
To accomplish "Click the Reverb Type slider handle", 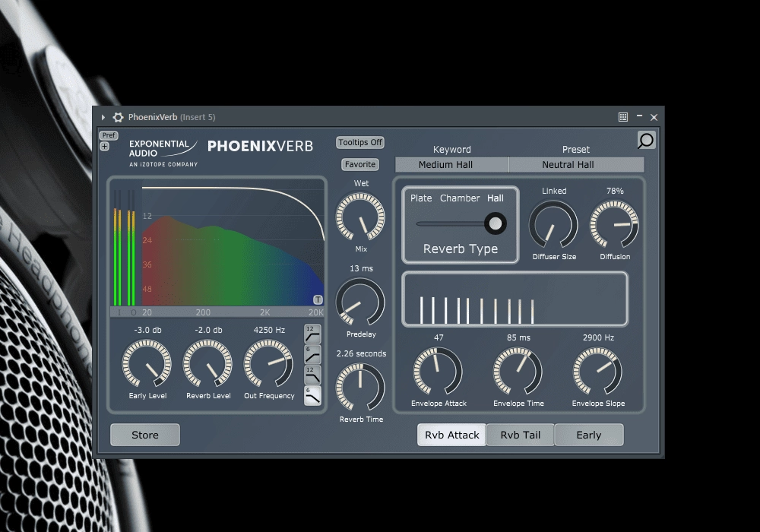I will pos(496,223).
